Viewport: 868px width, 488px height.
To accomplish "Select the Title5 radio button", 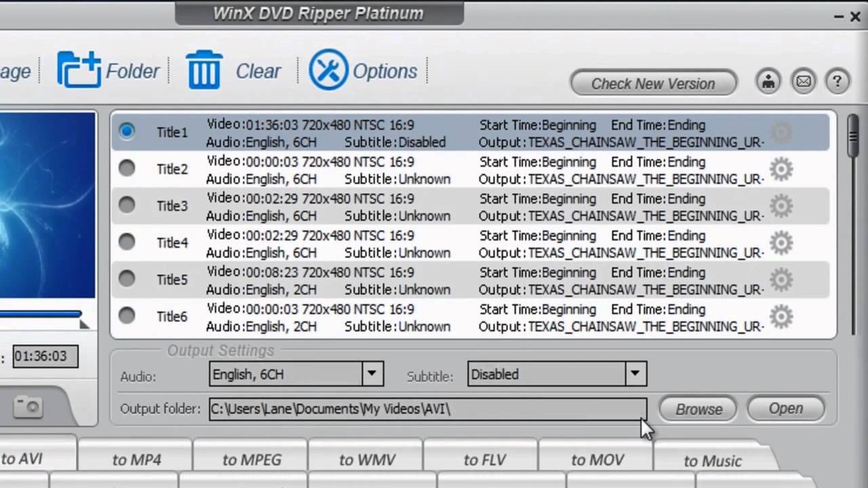I will 127,279.
